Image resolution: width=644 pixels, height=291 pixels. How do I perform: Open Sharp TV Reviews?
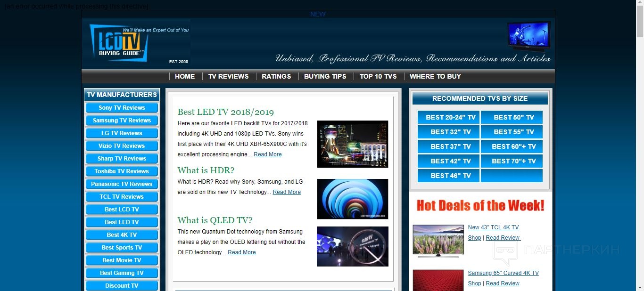tap(122, 159)
